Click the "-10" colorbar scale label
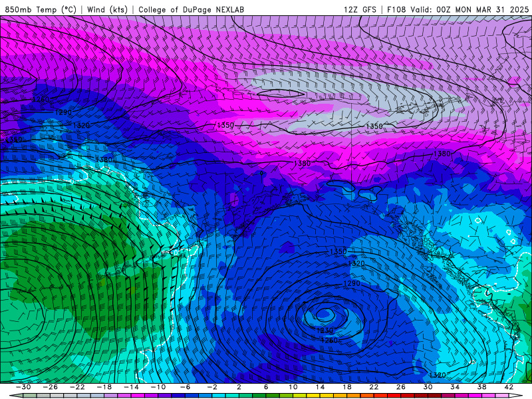 pyautogui.click(x=158, y=387)
